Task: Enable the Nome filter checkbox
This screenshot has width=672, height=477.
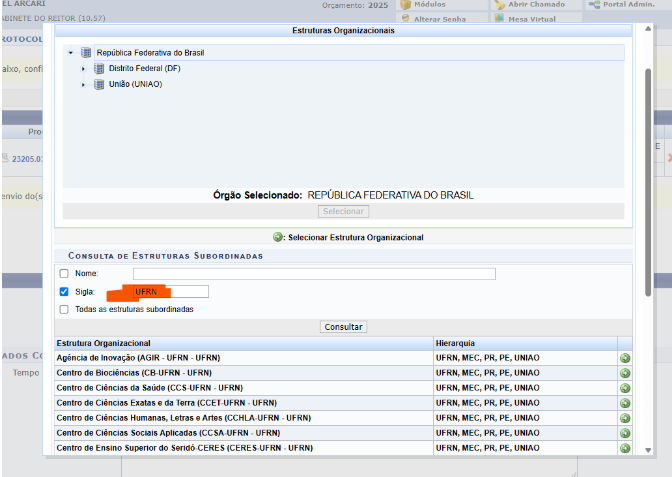Action: (x=64, y=274)
